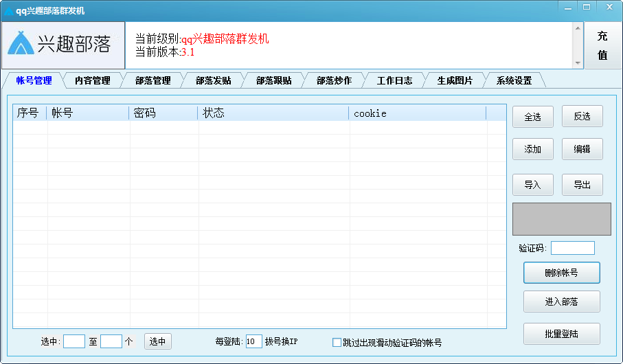The image size is (623, 364).
Task: Focus the 验证码 input field
Action: click(573, 248)
